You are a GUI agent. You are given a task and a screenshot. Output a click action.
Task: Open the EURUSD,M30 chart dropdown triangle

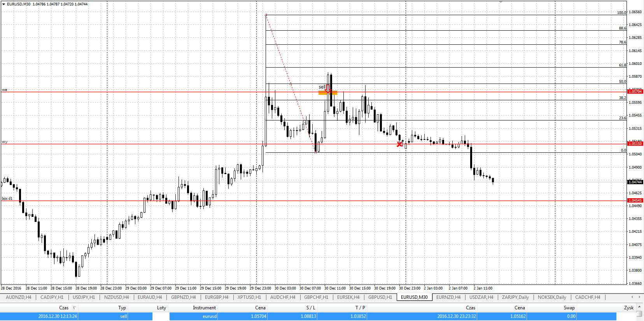tap(3, 4)
